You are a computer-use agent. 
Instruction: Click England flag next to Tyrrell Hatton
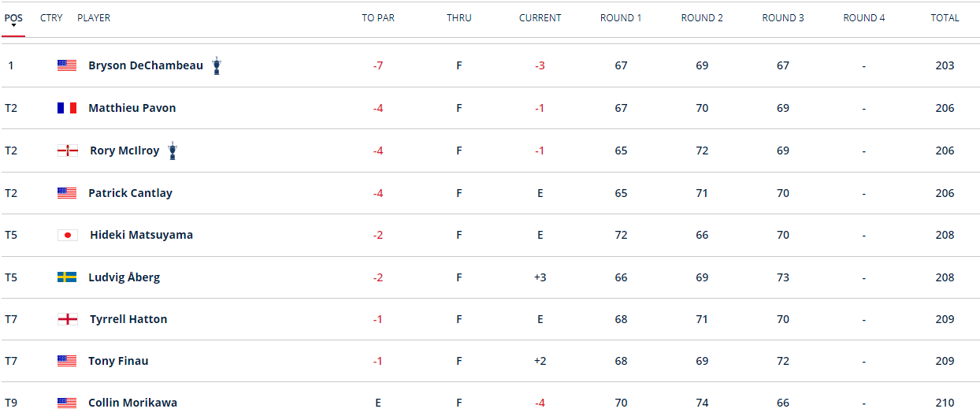pyautogui.click(x=68, y=319)
